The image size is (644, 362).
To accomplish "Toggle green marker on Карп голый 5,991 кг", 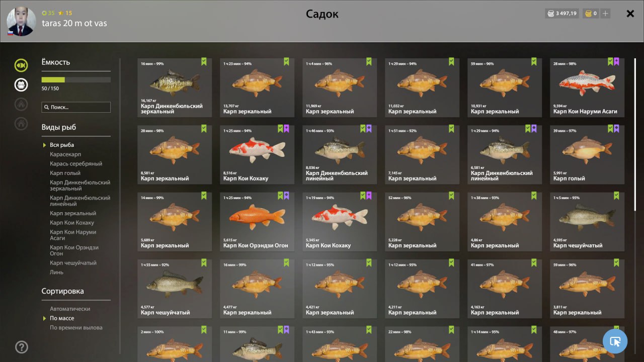I will point(610,129).
